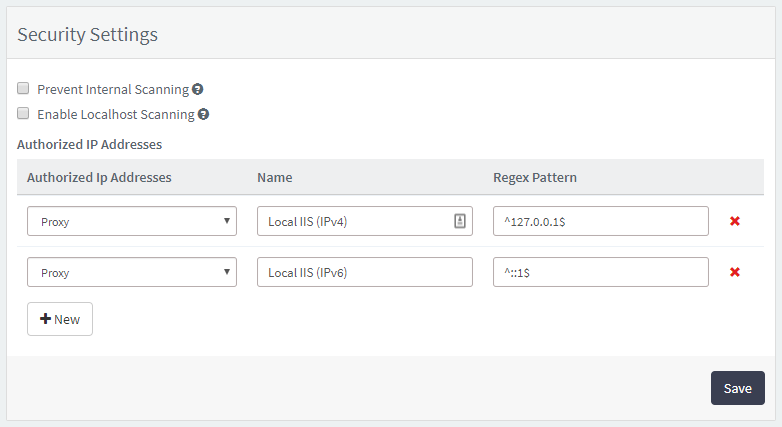Click the Security Settings heading
The height and width of the screenshot is (427, 782).
(x=87, y=34)
